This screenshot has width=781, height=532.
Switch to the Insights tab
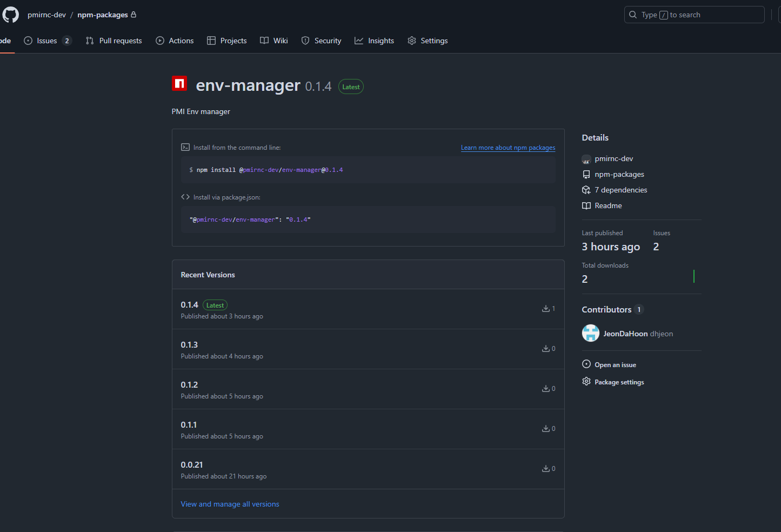pos(374,41)
